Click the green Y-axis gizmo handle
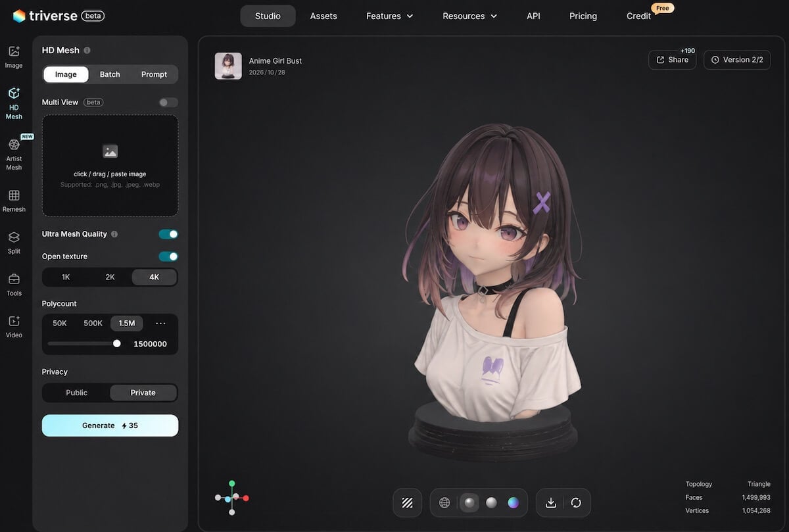The height and width of the screenshot is (532, 789). pos(231,483)
